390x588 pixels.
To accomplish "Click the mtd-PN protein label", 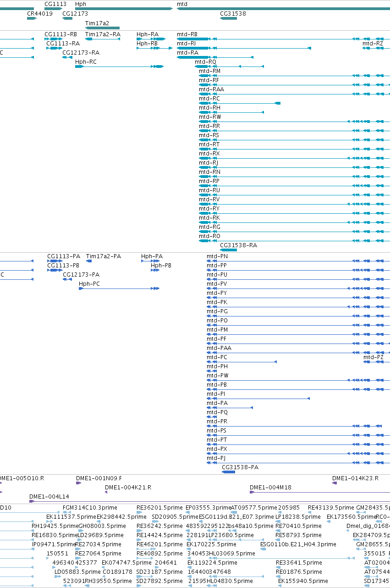I will [217, 256].
